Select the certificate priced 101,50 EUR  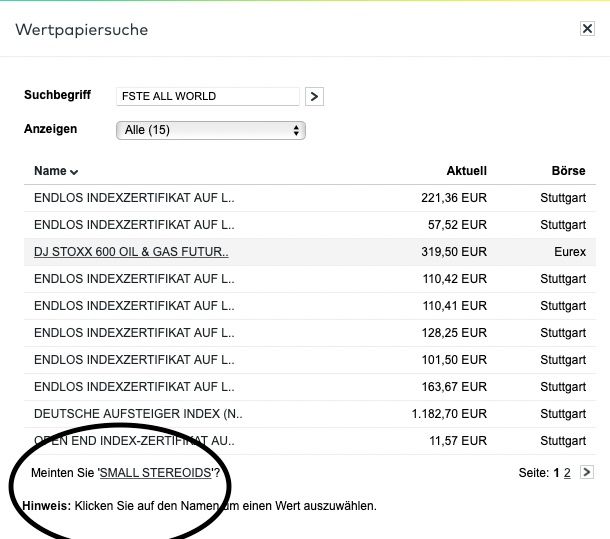[134, 360]
